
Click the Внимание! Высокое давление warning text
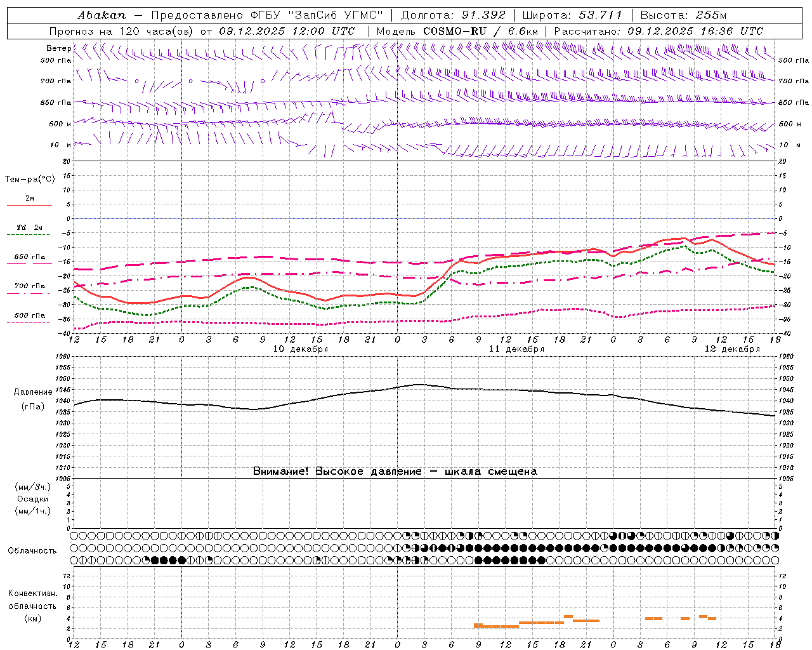point(395,471)
